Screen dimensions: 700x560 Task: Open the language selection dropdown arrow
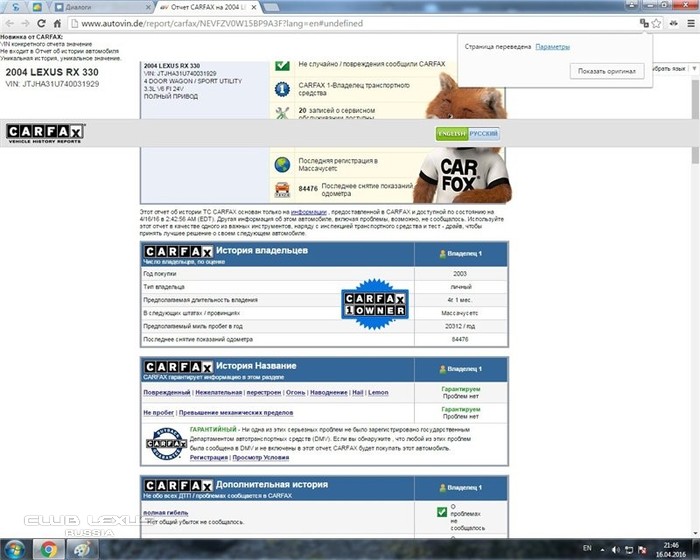694,69
